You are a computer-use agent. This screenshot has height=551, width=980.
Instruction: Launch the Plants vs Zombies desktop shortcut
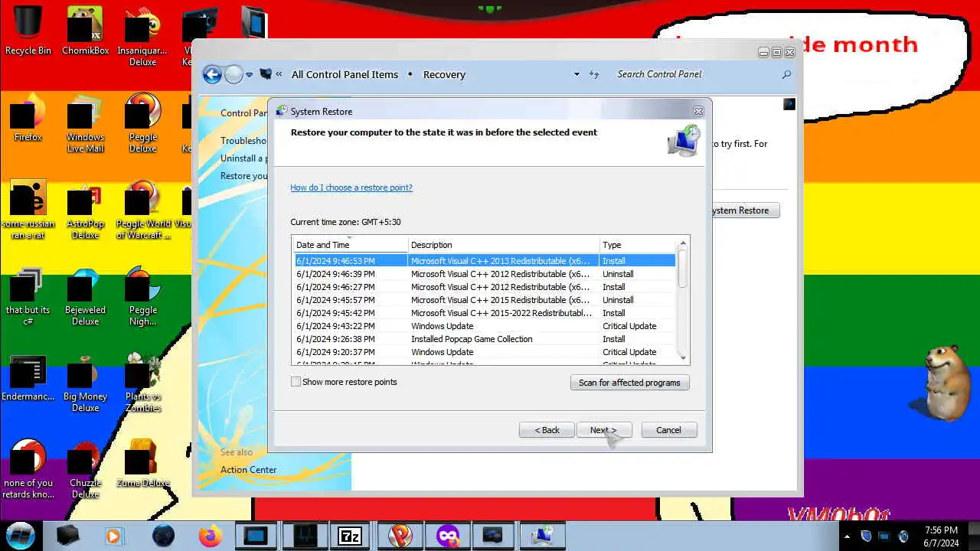[x=142, y=382]
